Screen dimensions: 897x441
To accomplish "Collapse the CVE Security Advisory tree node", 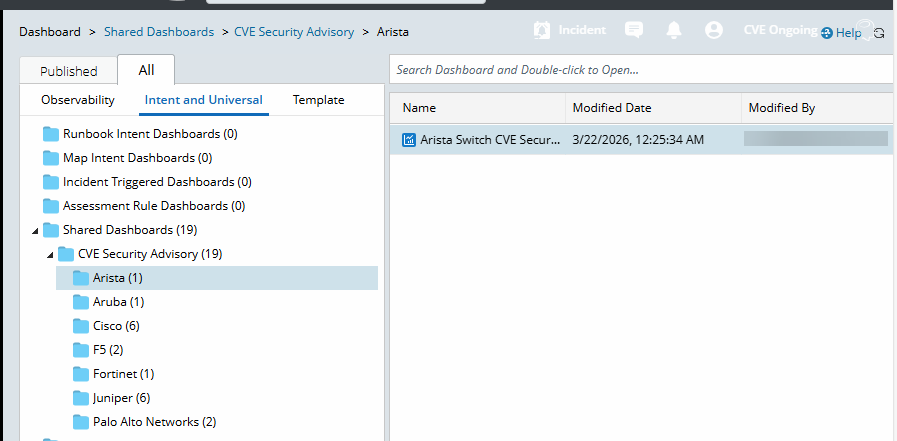I will [x=50, y=255].
